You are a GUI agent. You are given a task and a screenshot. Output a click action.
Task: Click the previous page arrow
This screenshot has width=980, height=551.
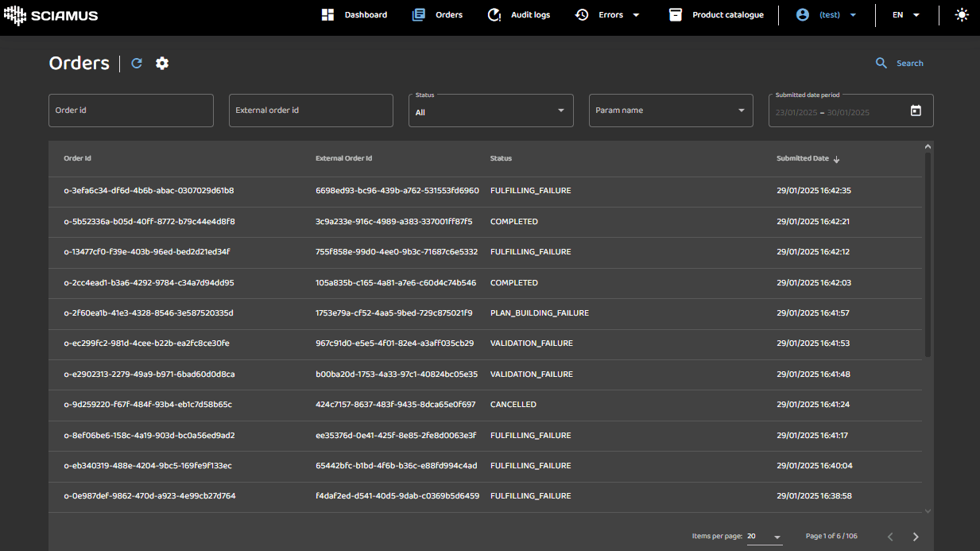(x=890, y=537)
